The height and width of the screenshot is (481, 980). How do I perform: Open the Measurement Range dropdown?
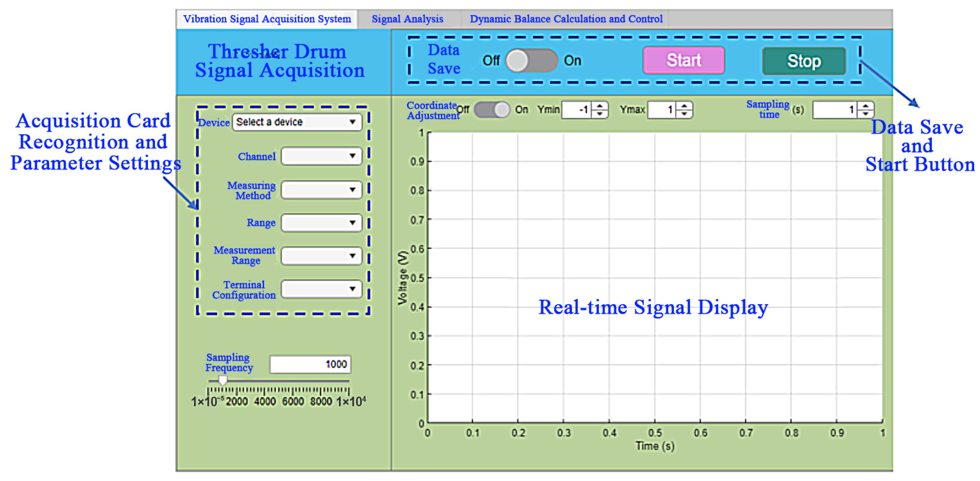(321, 256)
